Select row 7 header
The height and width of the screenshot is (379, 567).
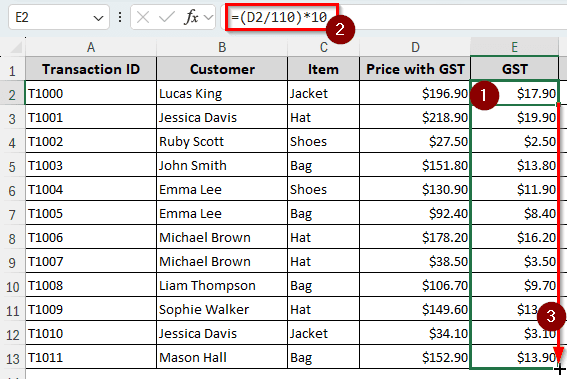[13, 214]
